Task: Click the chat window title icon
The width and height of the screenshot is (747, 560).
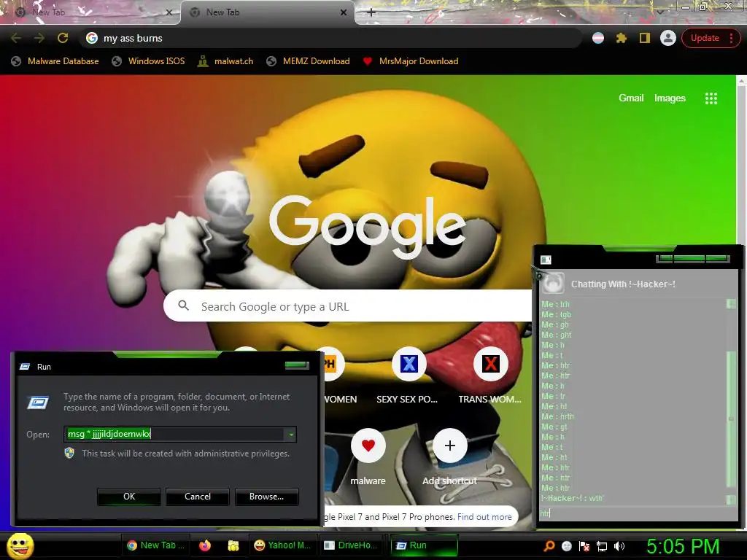Action: (x=546, y=260)
